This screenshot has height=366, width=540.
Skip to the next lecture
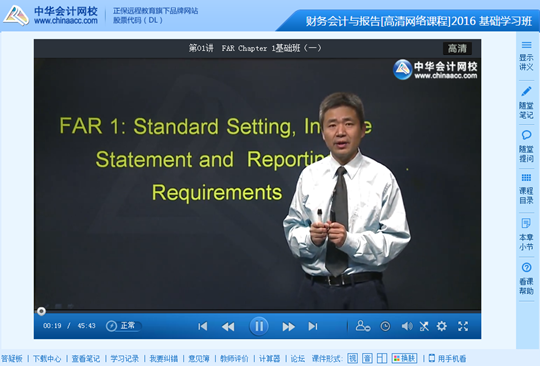click(313, 326)
